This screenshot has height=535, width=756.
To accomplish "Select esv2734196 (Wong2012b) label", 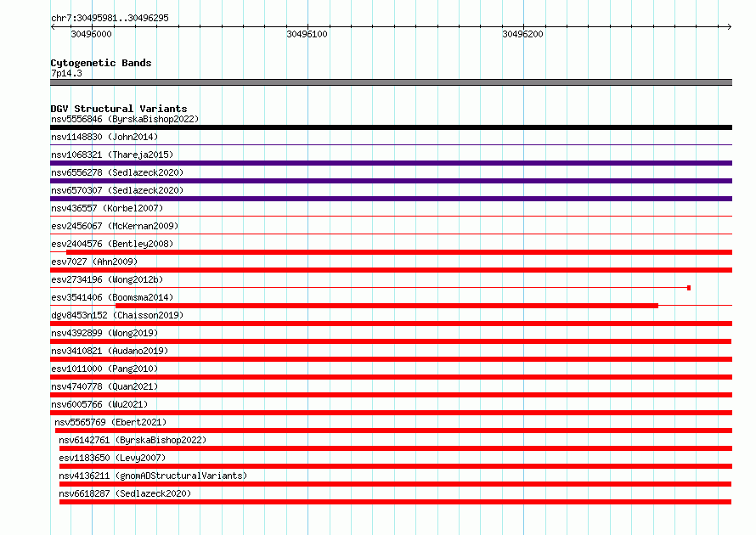I will pos(107,279).
